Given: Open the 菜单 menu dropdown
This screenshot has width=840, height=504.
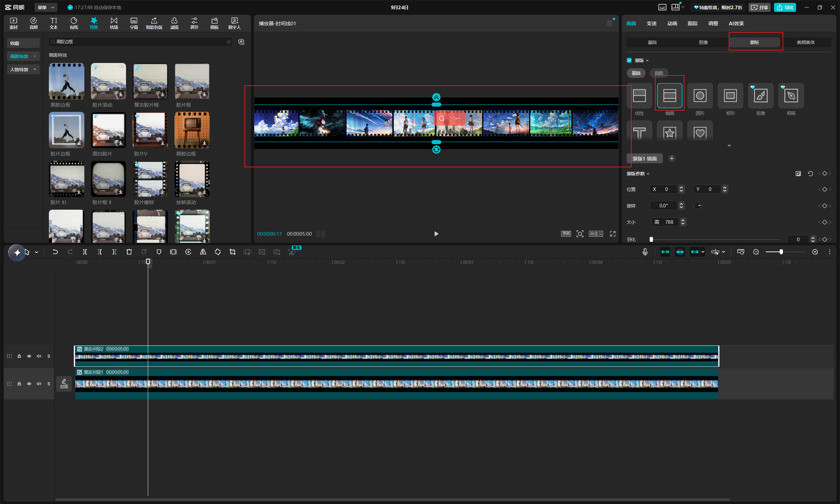Looking at the screenshot, I should tap(46, 7).
